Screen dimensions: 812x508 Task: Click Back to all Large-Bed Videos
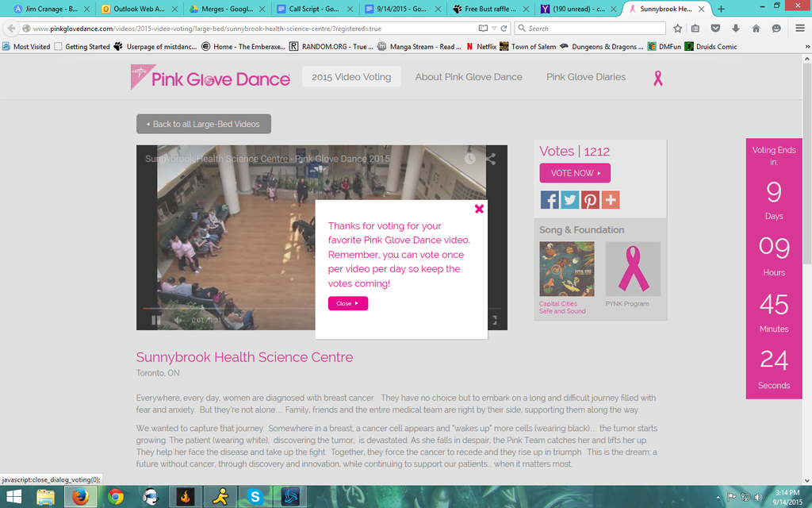point(204,124)
